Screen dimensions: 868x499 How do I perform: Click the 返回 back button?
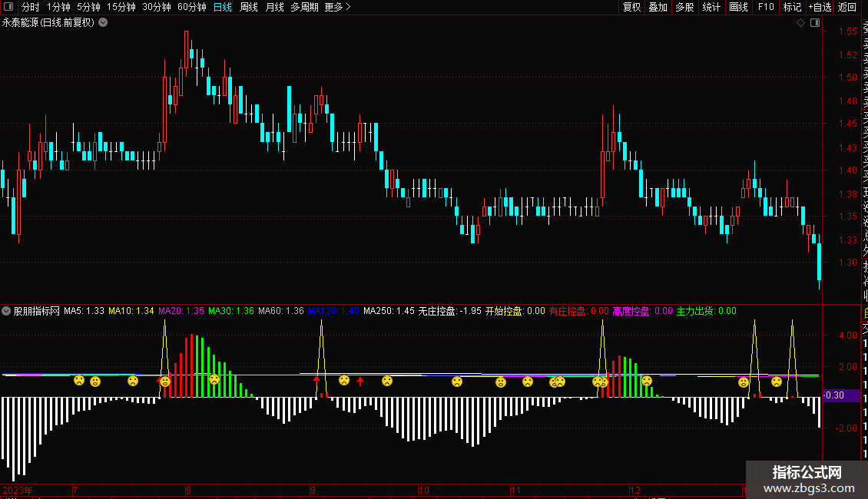(847, 7)
